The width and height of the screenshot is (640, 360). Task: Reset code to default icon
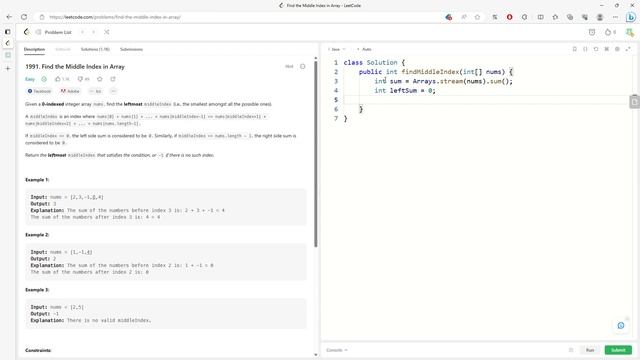pos(596,49)
